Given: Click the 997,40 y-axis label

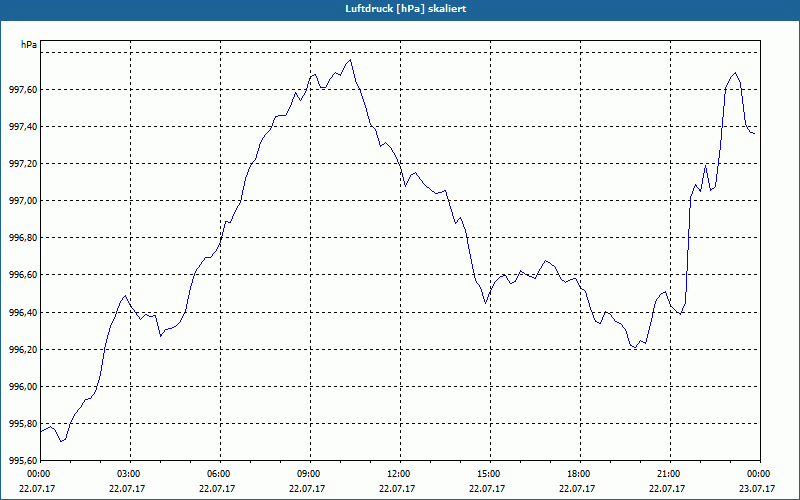Looking at the screenshot, I should pyautogui.click(x=23, y=127).
